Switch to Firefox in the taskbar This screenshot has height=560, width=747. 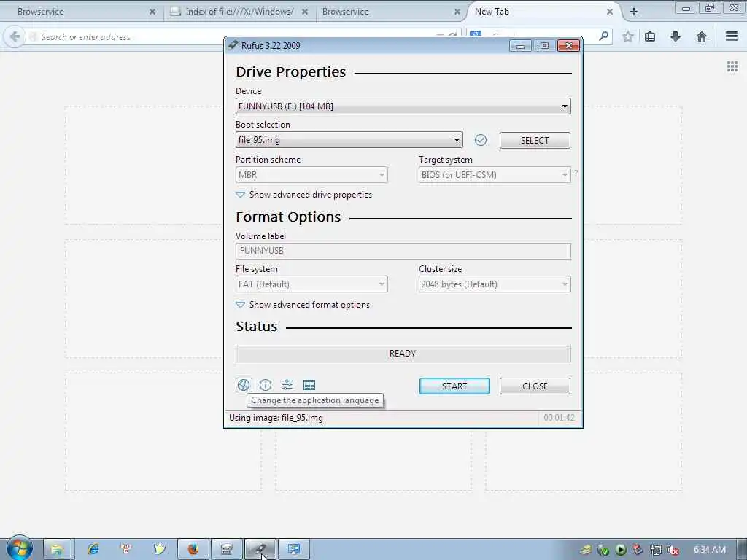click(193, 549)
